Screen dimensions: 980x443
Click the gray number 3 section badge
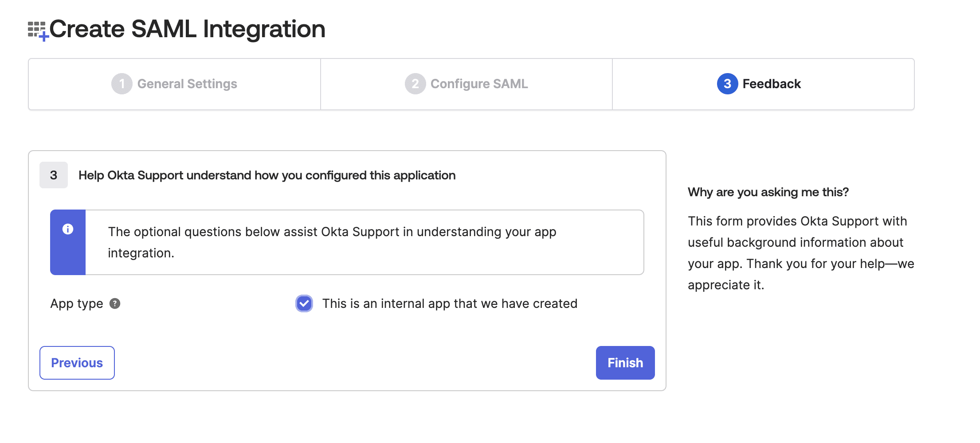[x=54, y=175]
